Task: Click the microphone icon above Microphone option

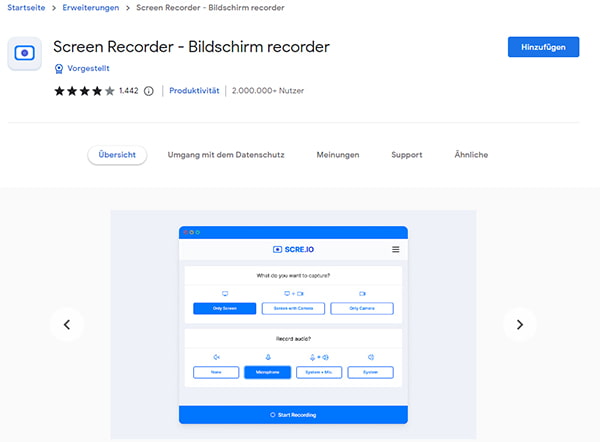Action: [x=268, y=357]
